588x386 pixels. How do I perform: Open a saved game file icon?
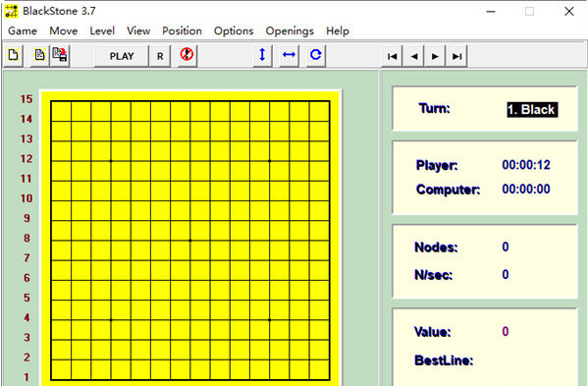[39, 56]
